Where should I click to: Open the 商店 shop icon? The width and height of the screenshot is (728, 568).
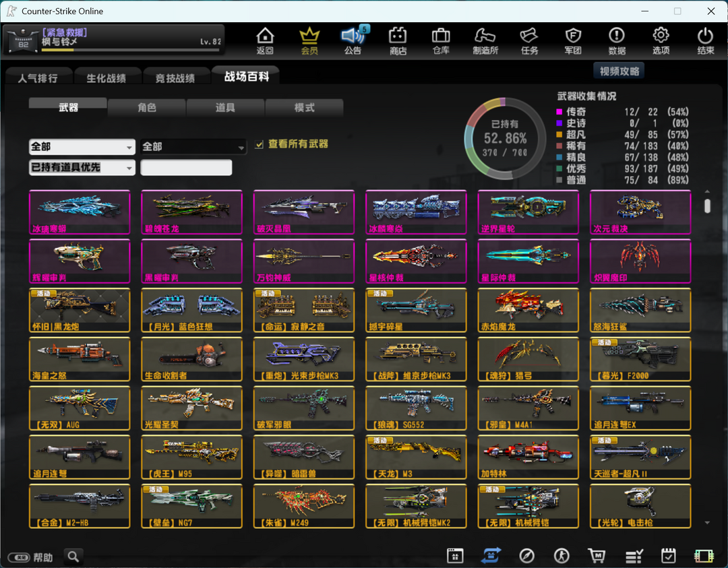(x=398, y=41)
